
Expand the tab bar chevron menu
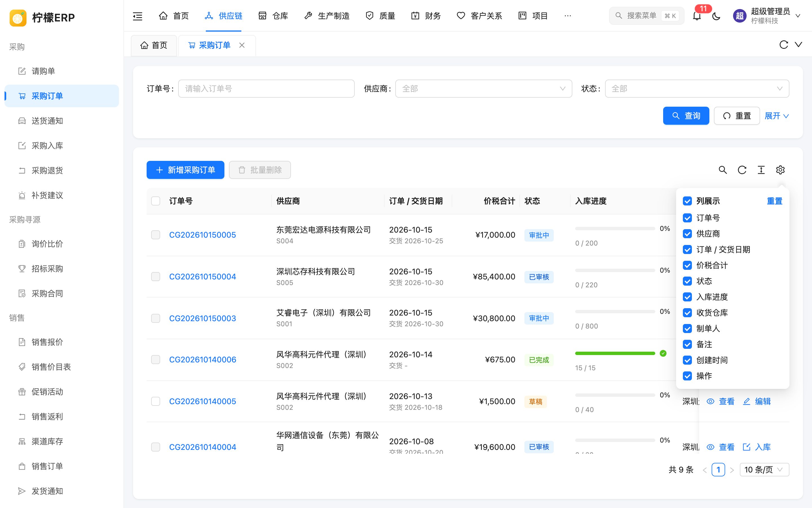(x=798, y=45)
